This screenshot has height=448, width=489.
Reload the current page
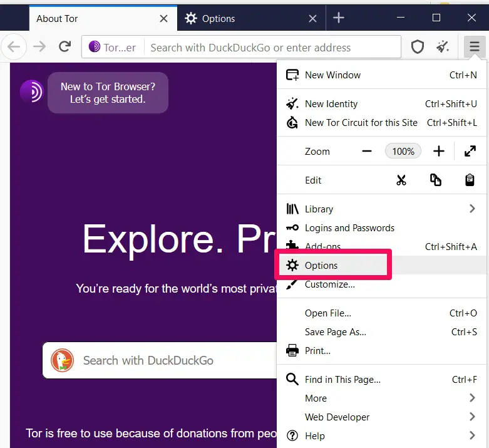point(65,47)
